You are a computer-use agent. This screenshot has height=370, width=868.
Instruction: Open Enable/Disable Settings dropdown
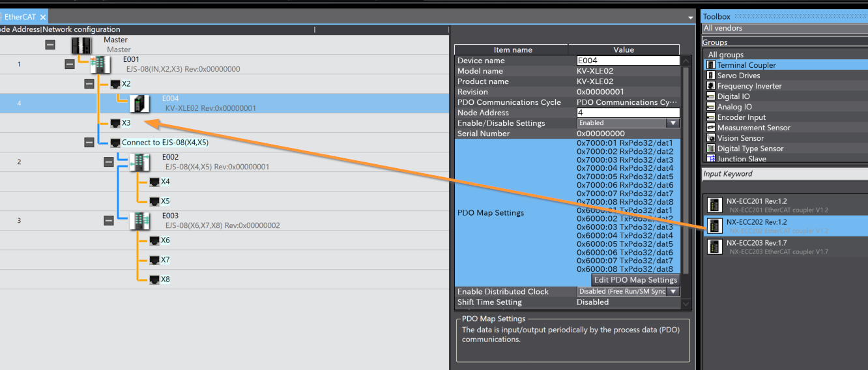point(673,123)
